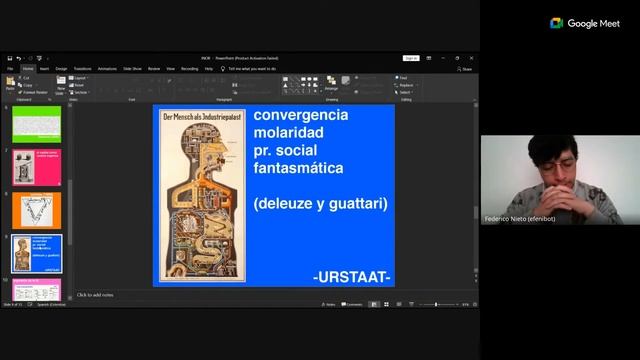This screenshot has height=360, width=640.
Task: Click the Ribbon Display Options icon
Action: (x=429, y=58)
